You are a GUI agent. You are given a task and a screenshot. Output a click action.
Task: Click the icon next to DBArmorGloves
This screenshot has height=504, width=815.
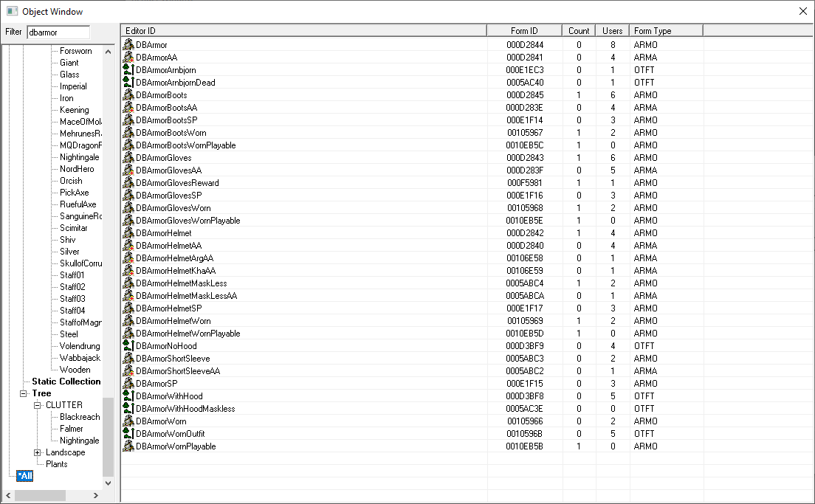(128, 157)
